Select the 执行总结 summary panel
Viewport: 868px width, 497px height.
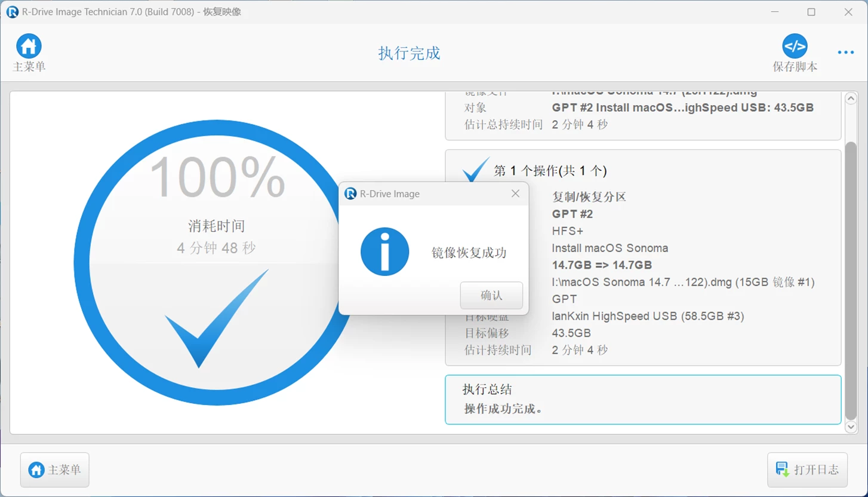click(642, 400)
